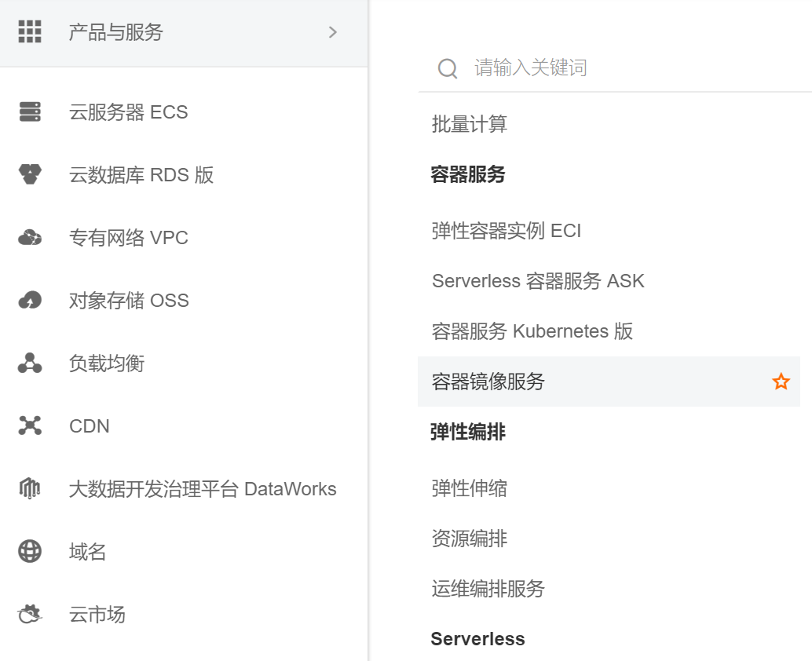
Task: Click the cloud market (云市场) icon
Action: [30, 614]
